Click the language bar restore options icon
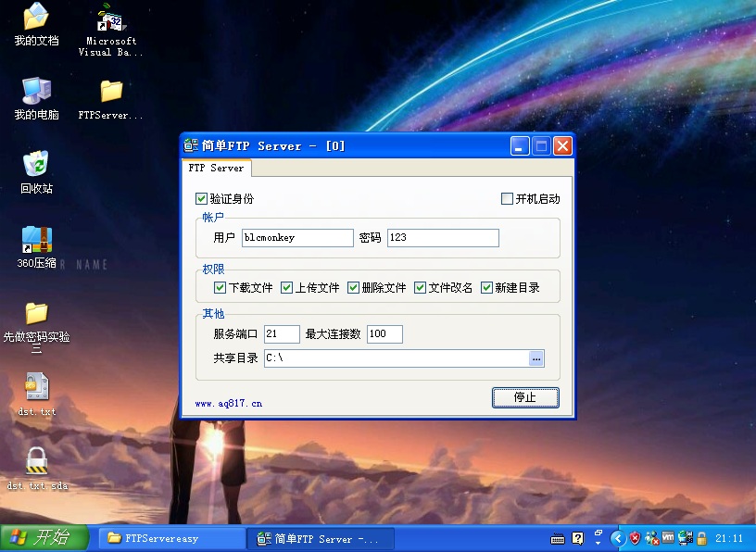The width and height of the screenshot is (756, 552). 598,533
